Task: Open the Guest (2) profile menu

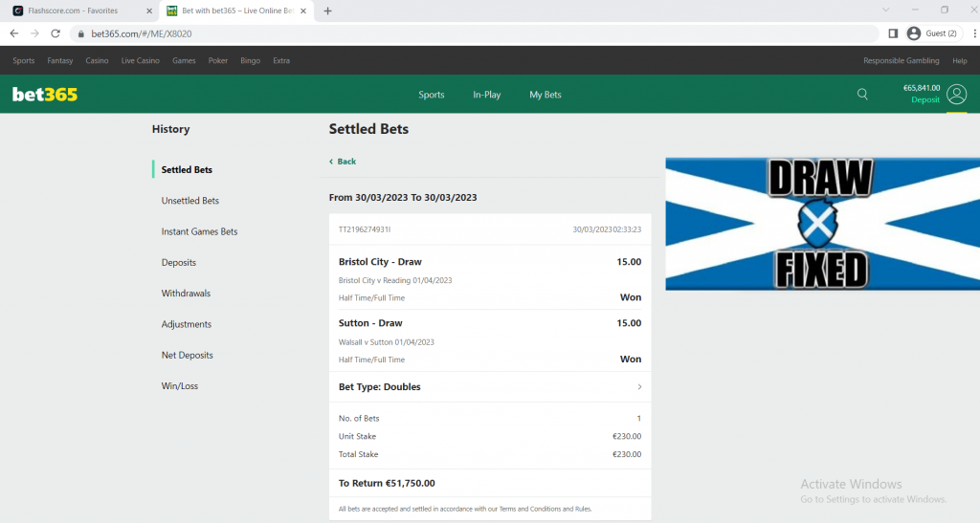Action: [933, 33]
